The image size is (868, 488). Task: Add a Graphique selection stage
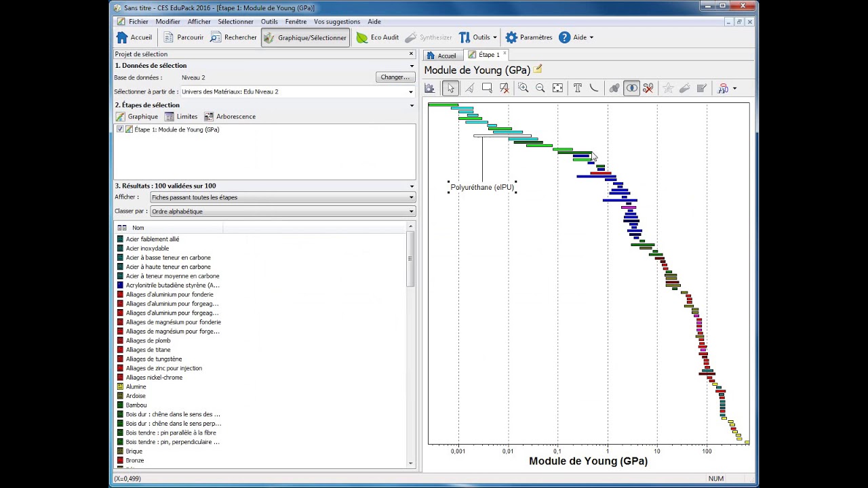(136, 117)
